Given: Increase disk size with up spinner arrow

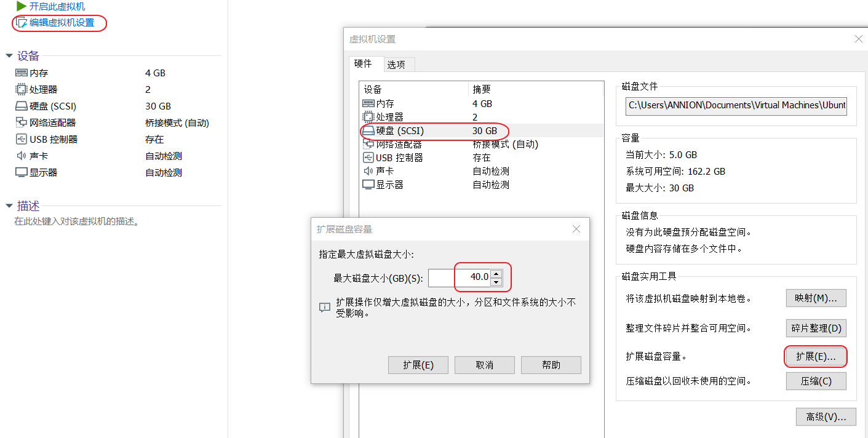Looking at the screenshot, I should pyautogui.click(x=497, y=274).
